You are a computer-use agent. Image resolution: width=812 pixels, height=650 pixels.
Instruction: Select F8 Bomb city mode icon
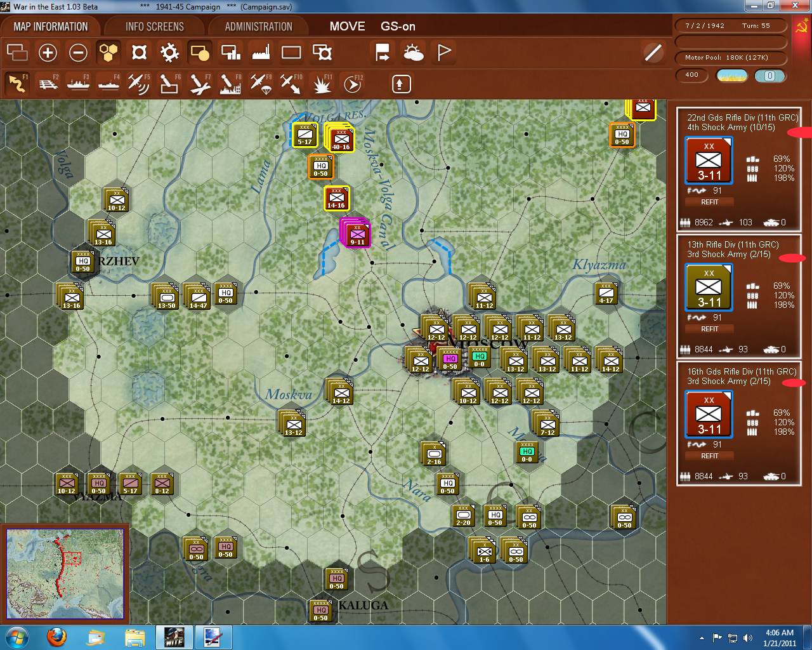coord(230,83)
